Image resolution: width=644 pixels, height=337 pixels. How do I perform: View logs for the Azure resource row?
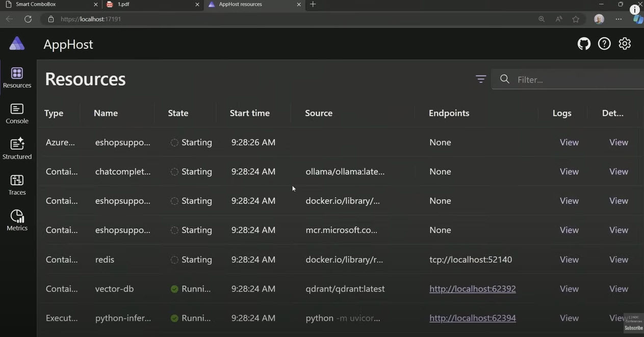(x=569, y=142)
